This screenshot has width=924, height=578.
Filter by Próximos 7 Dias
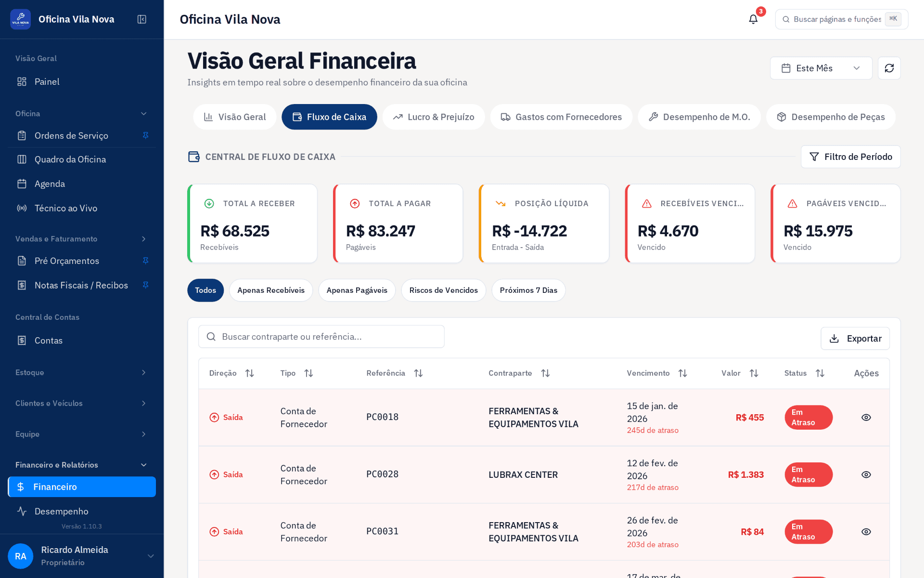[528, 290]
